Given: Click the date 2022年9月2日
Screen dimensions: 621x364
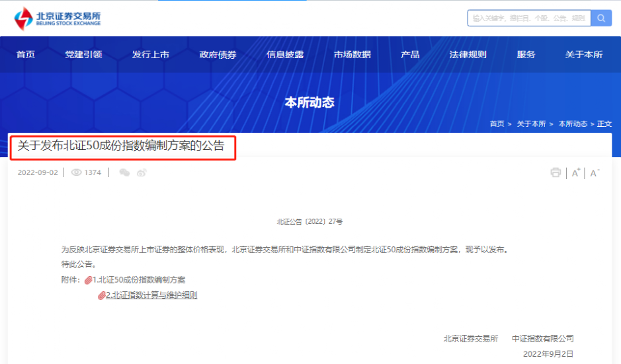Looking at the screenshot, I should pos(548,353).
